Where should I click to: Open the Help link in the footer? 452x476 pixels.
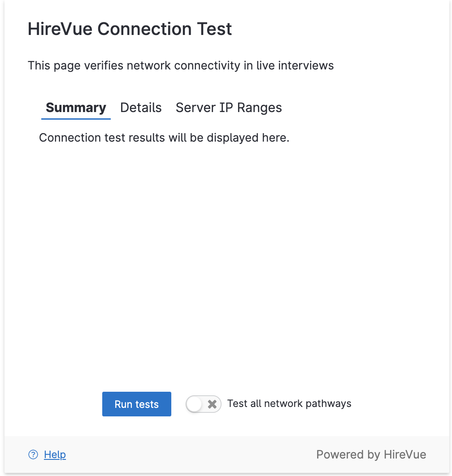(x=54, y=454)
